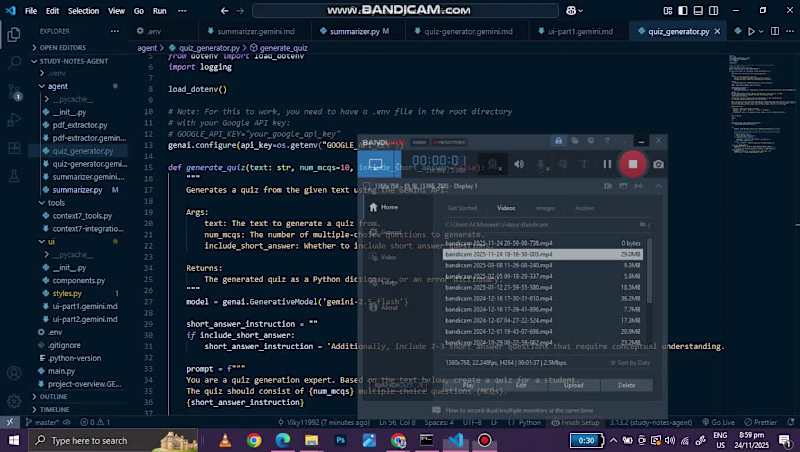The height and width of the screenshot is (452, 800).
Task: Click the Bandicam file list scrollbar
Action: (x=649, y=270)
